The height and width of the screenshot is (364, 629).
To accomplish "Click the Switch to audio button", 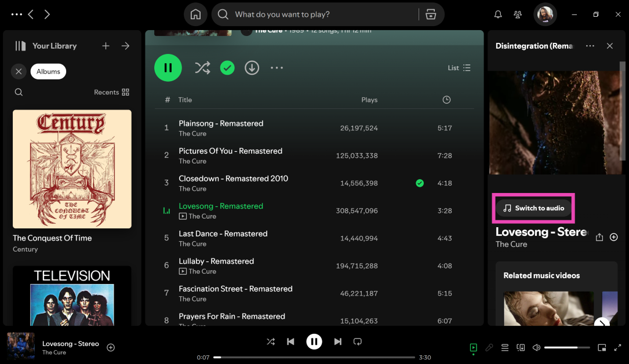I will coord(533,208).
